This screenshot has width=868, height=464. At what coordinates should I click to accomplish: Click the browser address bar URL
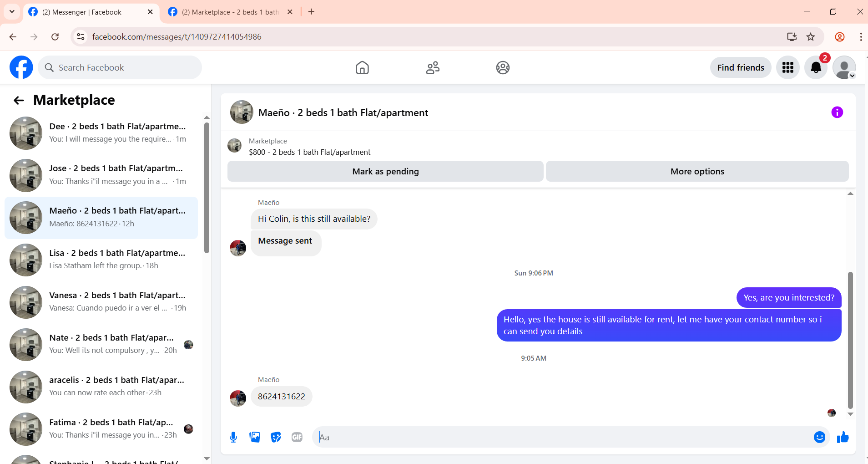177,37
